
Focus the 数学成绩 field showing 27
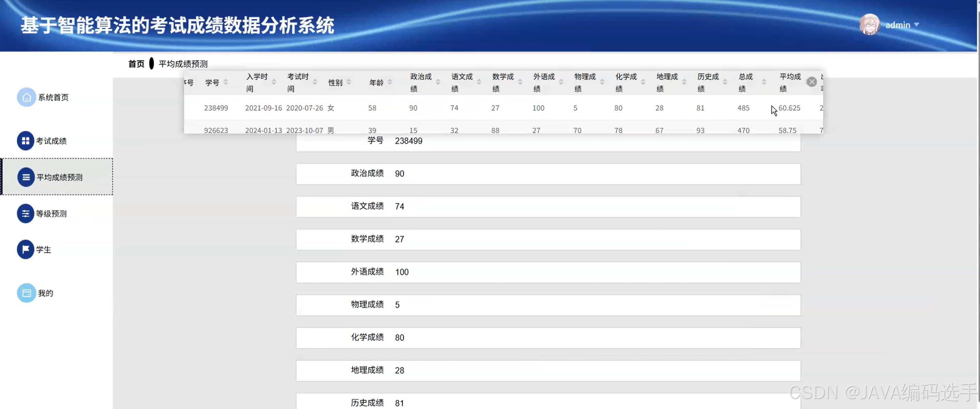coord(548,239)
